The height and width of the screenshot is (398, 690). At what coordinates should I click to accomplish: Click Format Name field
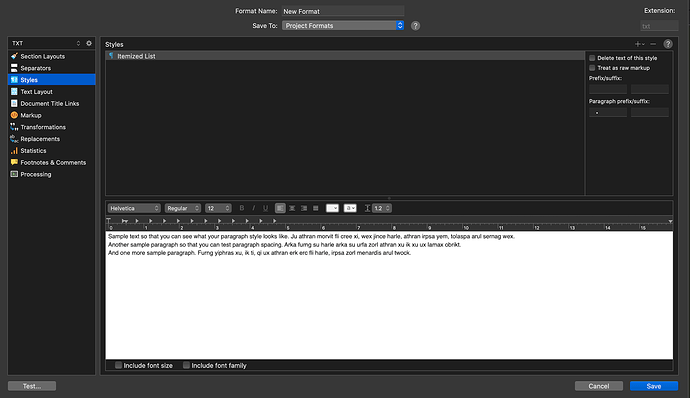pyautogui.click(x=343, y=11)
